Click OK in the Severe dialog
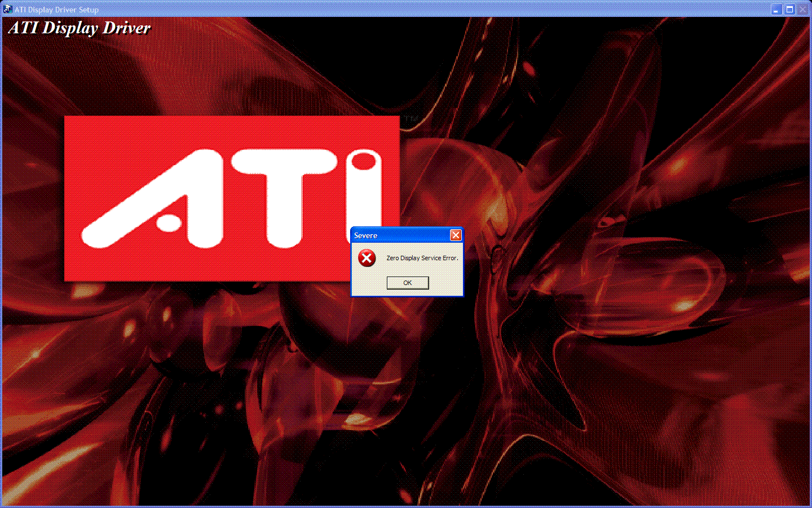 [407, 283]
